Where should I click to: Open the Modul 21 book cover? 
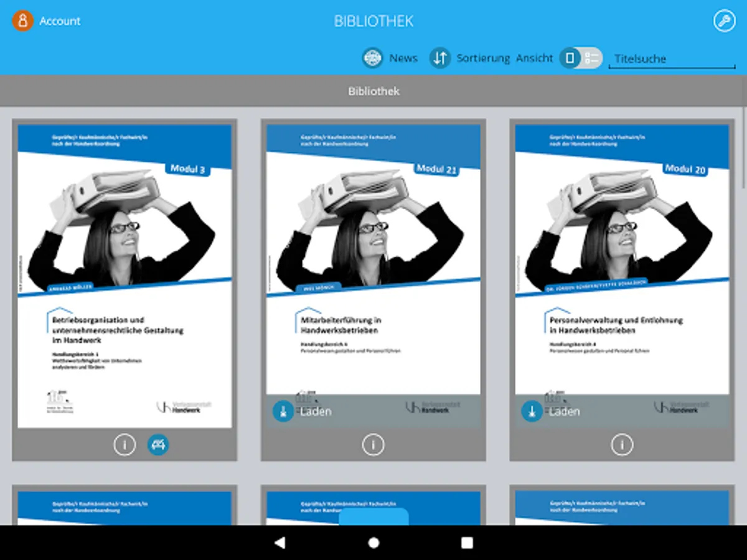point(374,276)
